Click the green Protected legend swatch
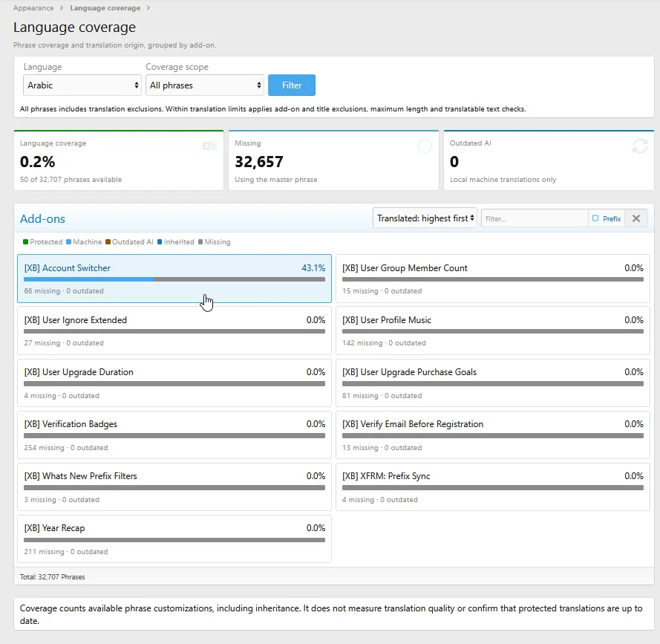 tap(26, 241)
